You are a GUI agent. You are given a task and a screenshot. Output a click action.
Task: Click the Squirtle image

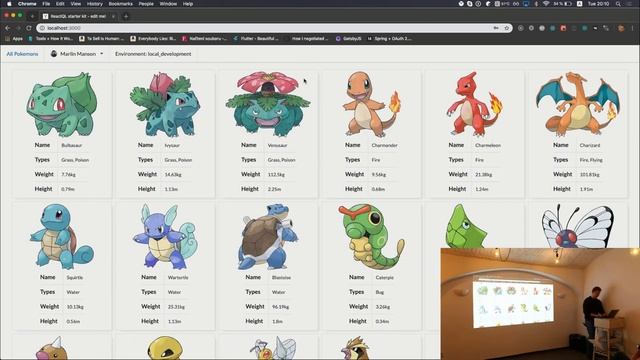click(62, 237)
